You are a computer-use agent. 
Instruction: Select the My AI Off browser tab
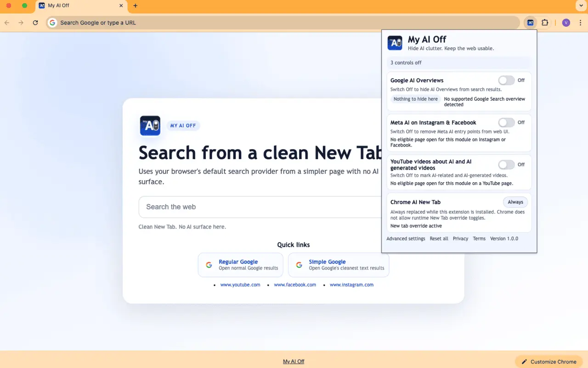point(81,6)
